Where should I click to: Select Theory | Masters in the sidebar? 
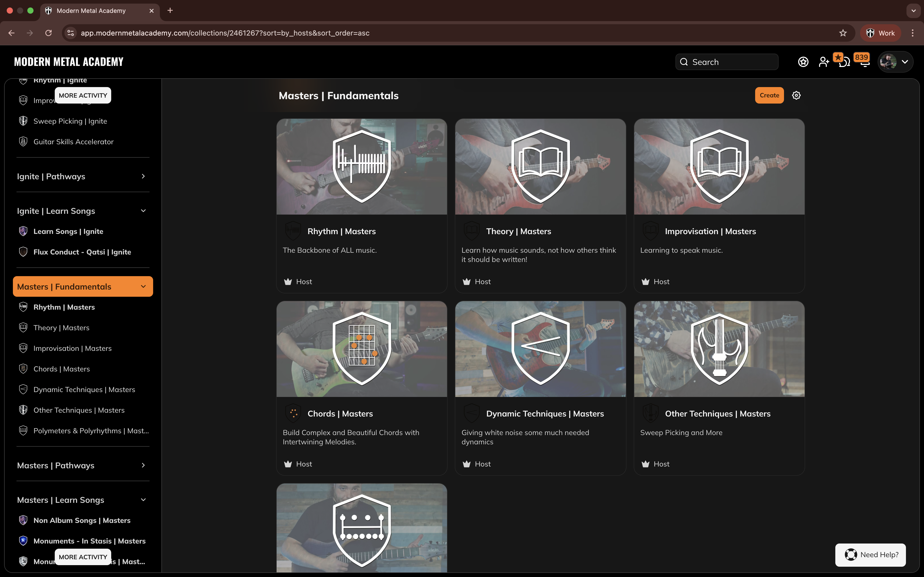coord(61,328)
